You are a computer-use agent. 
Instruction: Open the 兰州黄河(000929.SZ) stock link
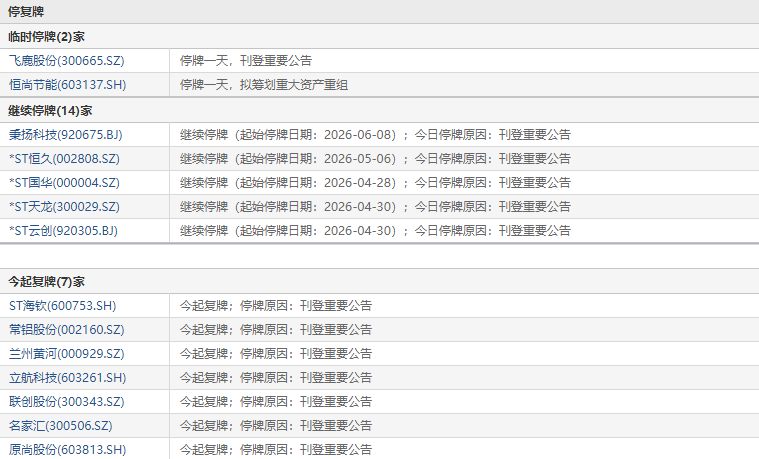pos(66,353)
